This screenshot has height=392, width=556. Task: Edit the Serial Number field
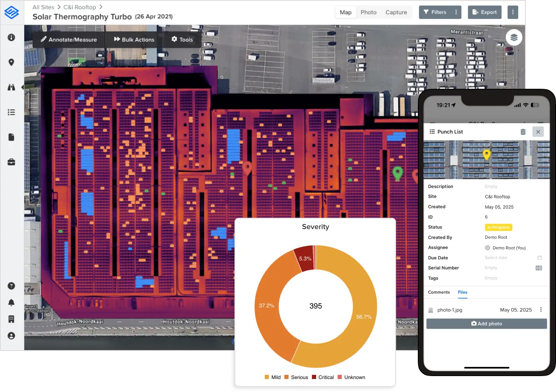pyautogui.click(x=491, y=268)
